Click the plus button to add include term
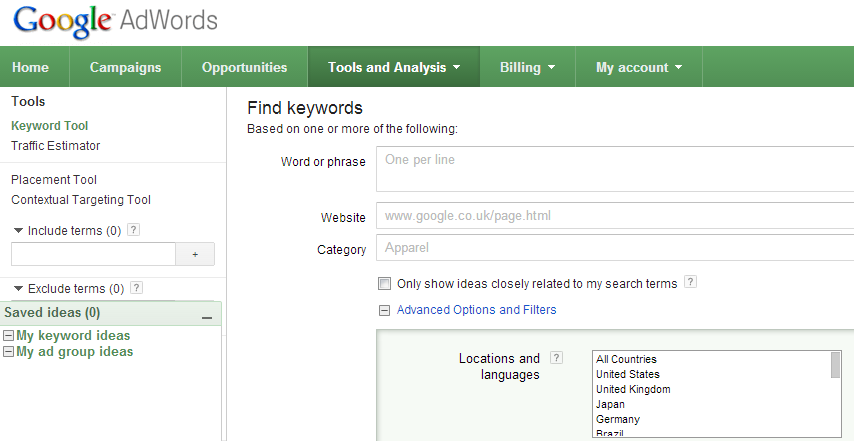The height and width of the screenshot is (441, 854). [x=195, y=254]
